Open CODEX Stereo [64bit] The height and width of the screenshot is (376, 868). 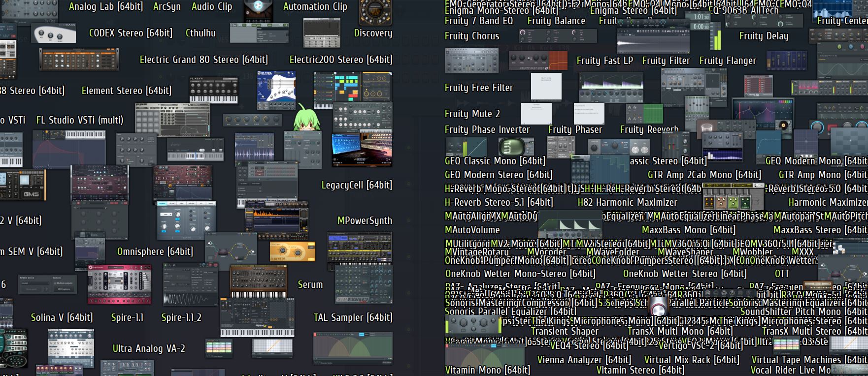pos(131,33)
